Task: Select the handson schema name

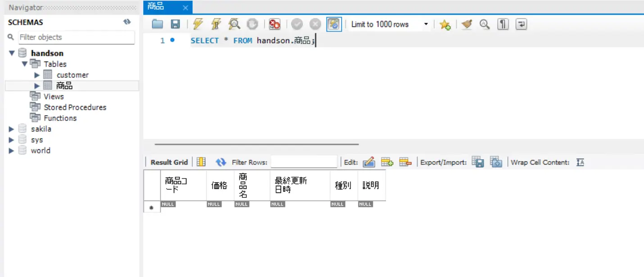Action: pyautogui.click(x=47, y=53)
